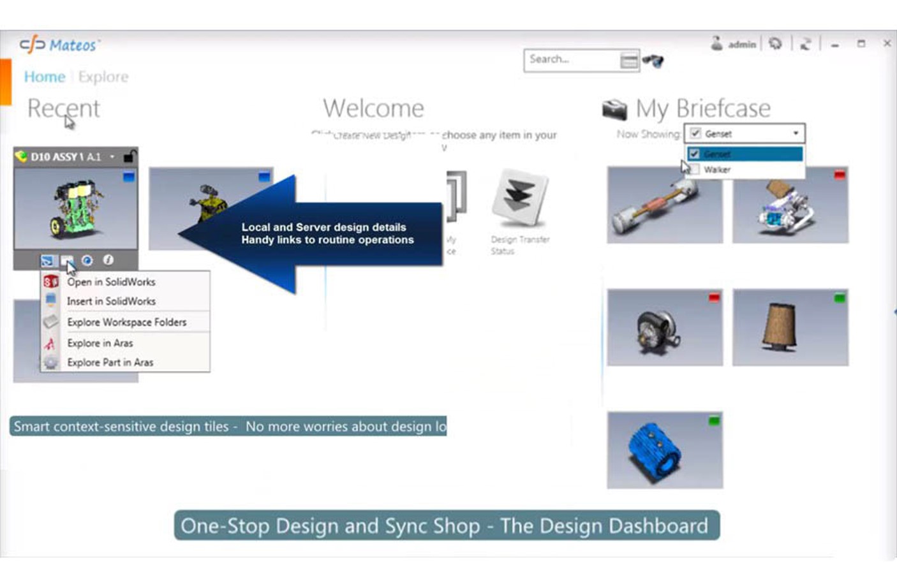This screenshot has width=897, height=588.
Task: Switch to the Explore link
Action: click(x=103, y=77)
